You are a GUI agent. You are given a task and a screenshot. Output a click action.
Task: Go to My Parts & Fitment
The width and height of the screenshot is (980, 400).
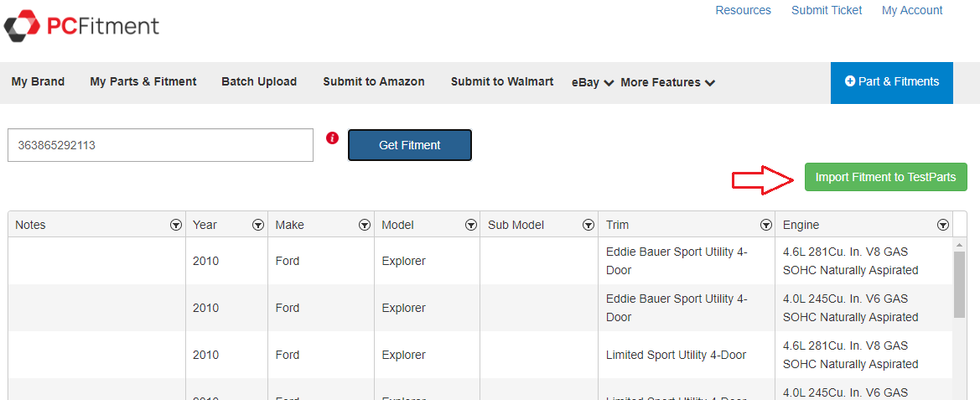pyautogui.click(x=143, y=82)
